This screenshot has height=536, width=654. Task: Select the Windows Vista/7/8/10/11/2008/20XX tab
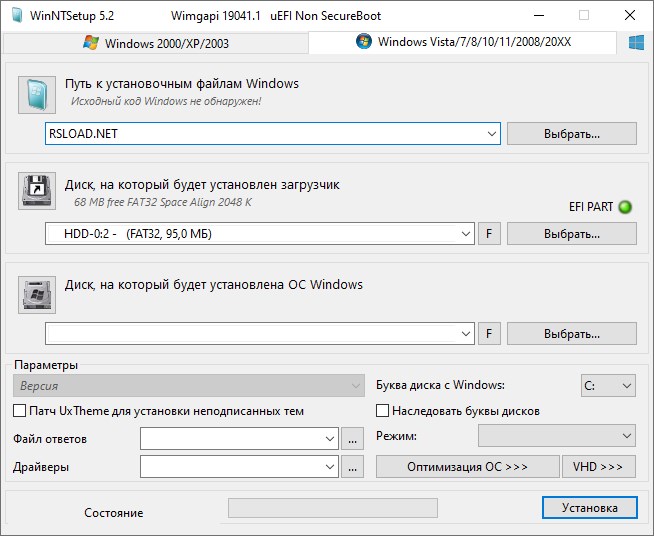(463, 42)
